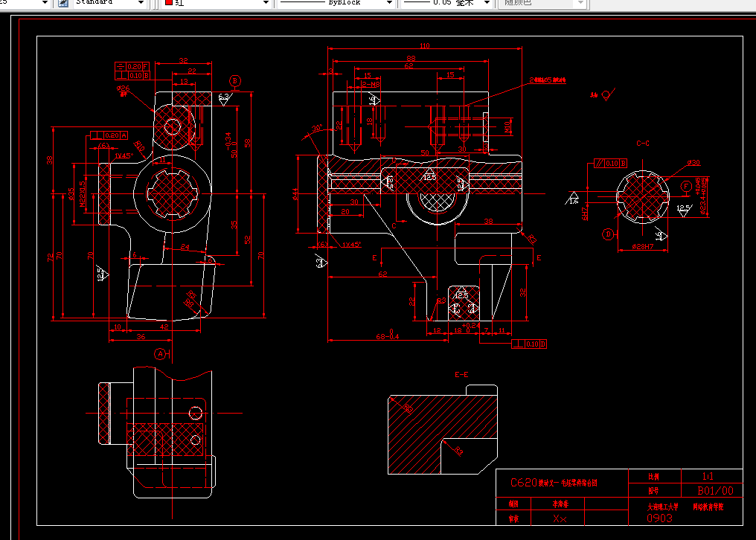Click the text style icon beside Standard

click(63, 3)
